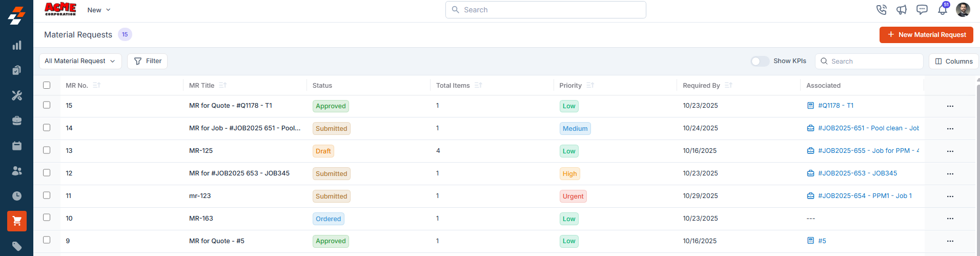Open row actions menu for MR 14
Viewport: 980px width, 256px height.
(950, 129)
